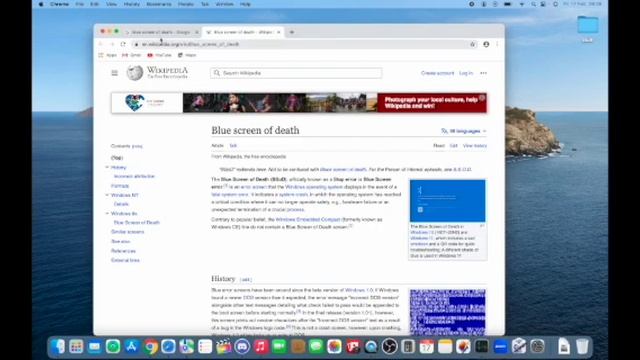Open Chrome's three-dot options menu

coord(497,44)
